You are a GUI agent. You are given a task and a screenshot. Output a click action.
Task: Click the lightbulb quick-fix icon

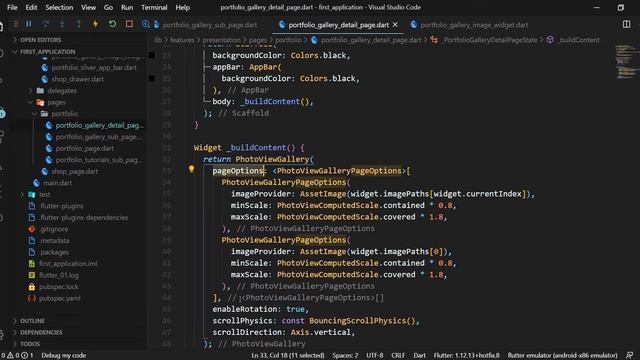click(191, 169)
